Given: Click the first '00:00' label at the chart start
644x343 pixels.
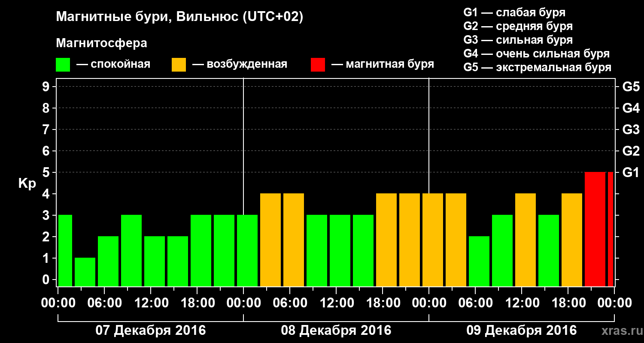Looking at the screenshot, I should coord(58,303).
